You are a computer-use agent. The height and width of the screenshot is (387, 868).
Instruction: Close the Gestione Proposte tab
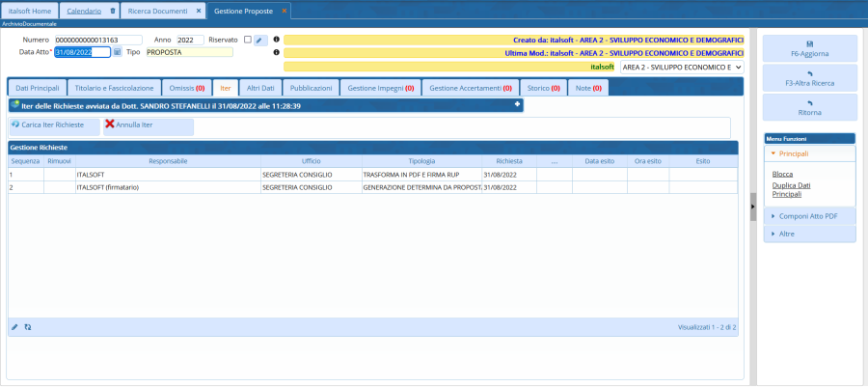[285, 11]
